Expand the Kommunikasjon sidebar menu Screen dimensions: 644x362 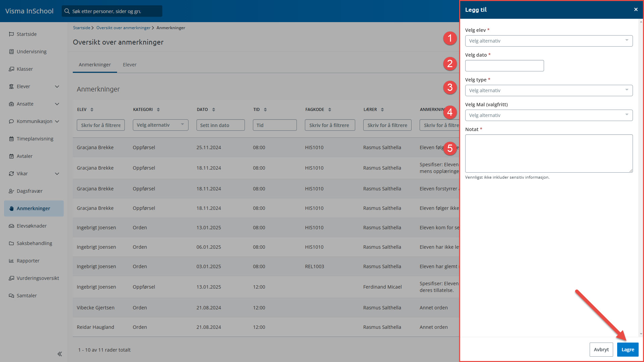[x=57, y=121]
